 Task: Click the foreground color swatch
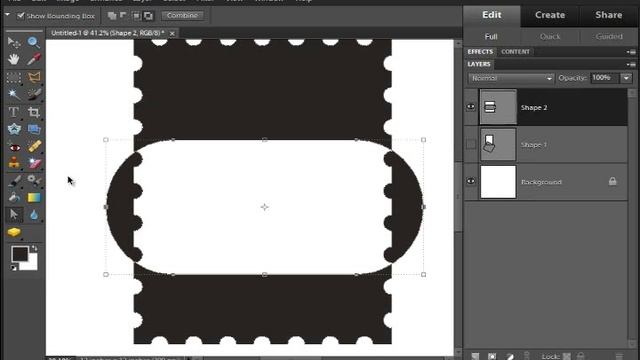click(19, 254)
